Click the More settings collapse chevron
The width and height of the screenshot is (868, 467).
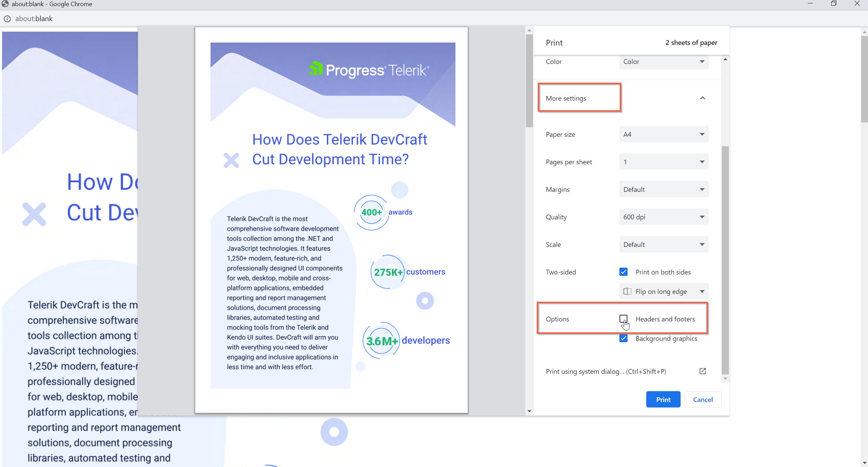pos(702,98)
